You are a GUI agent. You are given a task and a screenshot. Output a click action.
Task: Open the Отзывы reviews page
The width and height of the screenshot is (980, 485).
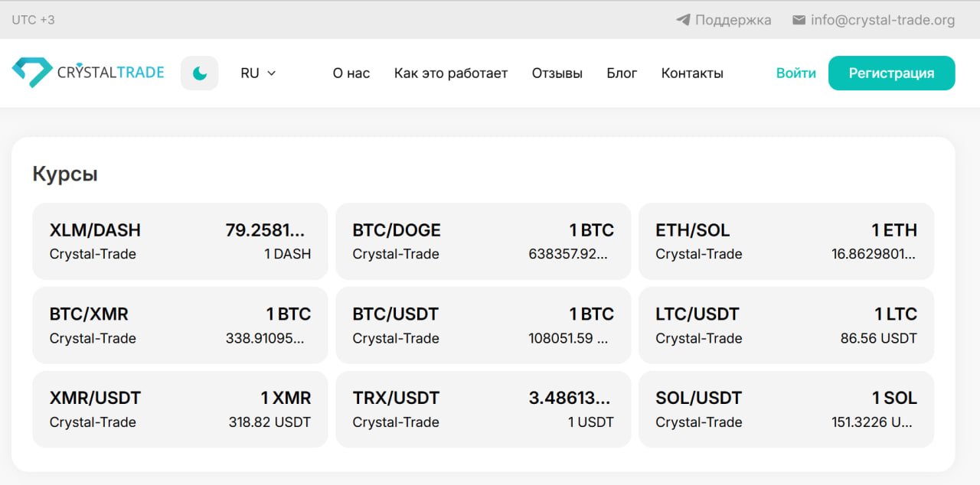pyautogui.click(x=557, y=73)
